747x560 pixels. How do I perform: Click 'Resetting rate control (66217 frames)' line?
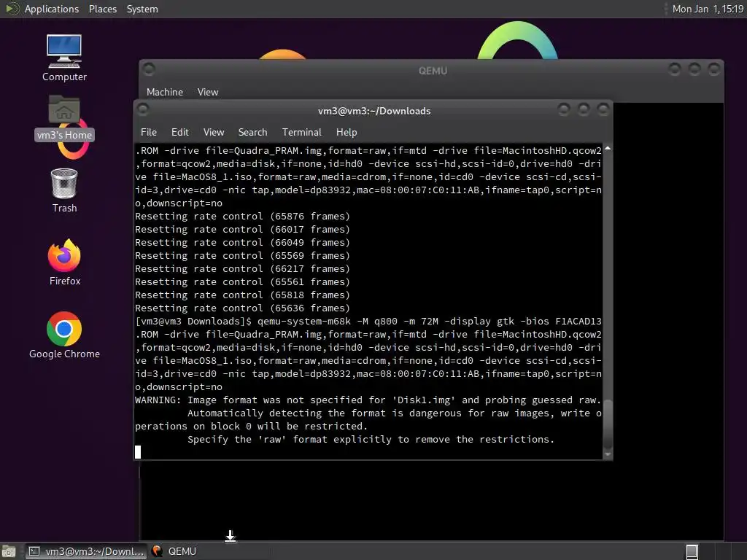(x=242, y=268)
